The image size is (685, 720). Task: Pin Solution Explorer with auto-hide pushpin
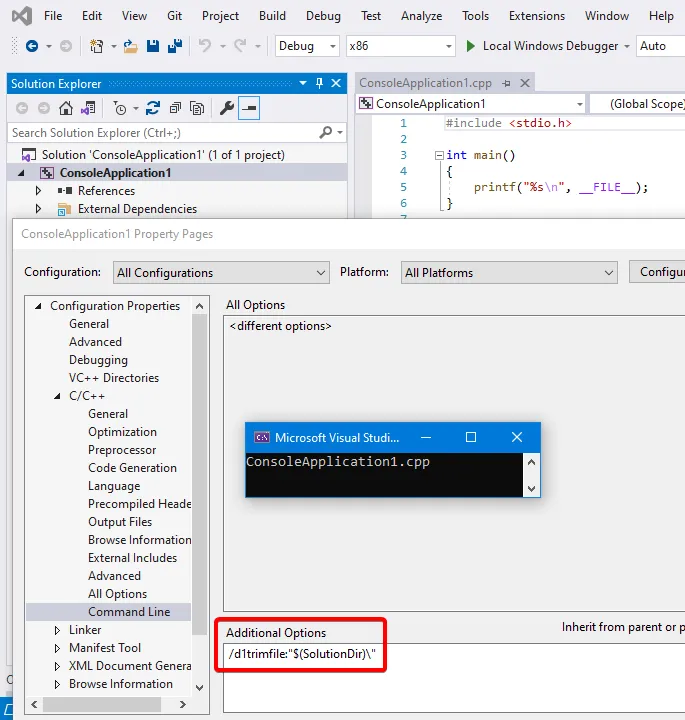pos(320,84)
